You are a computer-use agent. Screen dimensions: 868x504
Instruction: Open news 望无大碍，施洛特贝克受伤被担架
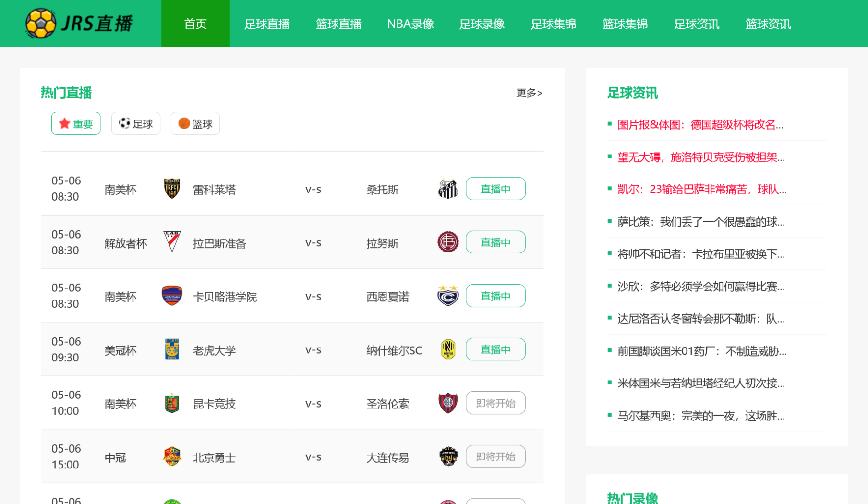[701, 157]
